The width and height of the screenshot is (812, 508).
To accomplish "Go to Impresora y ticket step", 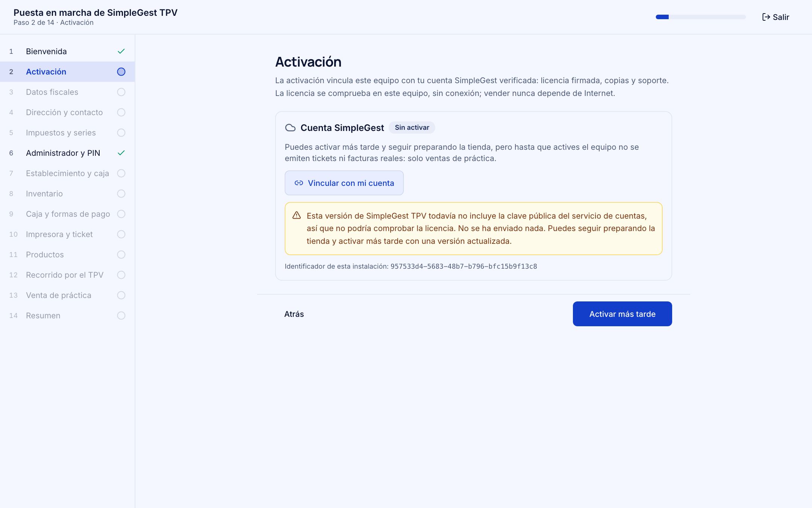I will (x=67, y=234).
